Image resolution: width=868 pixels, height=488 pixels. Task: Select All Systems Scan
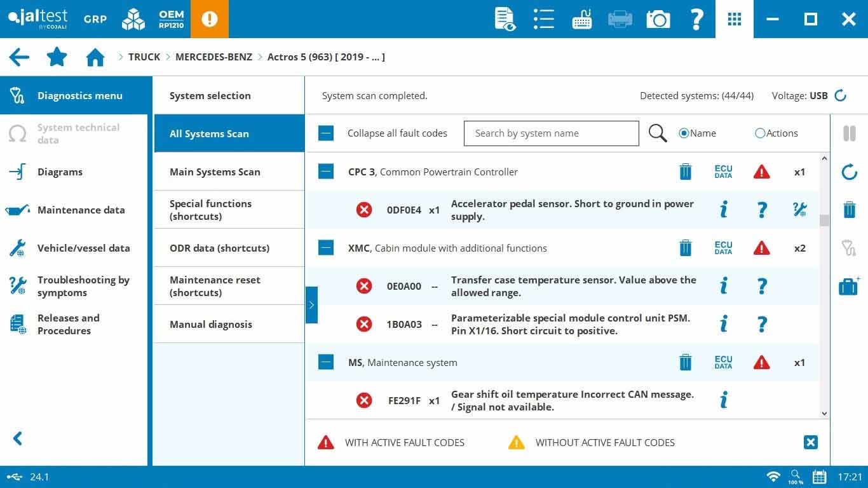229,133
